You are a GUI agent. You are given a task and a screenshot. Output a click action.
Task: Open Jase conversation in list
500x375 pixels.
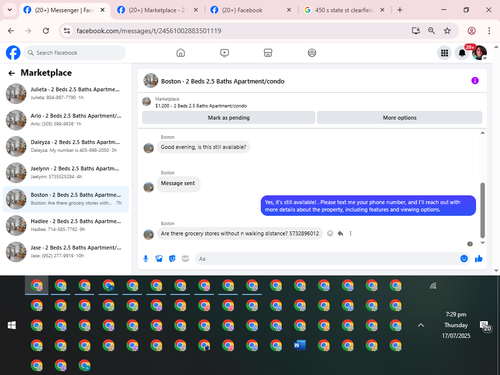coord(66,252)
